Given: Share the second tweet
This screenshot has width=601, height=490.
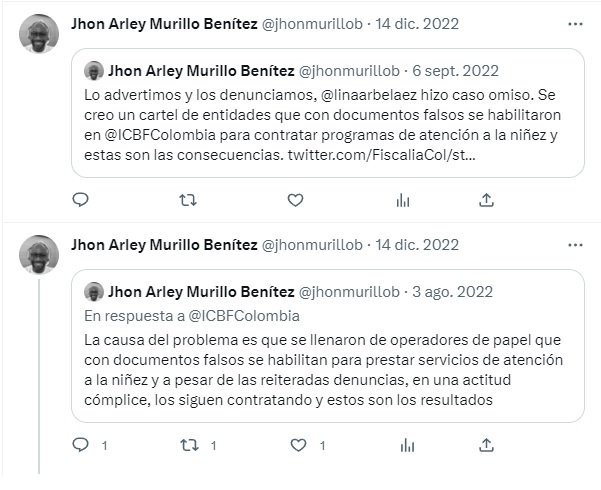Looking at the screenshot, I should tap(486, 441).
